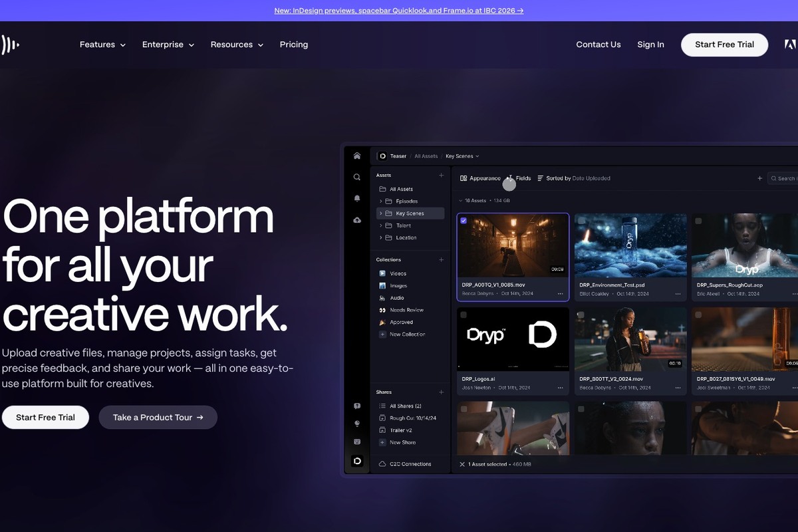
Task: Open the Pricing page
Action: coord(294,45)
